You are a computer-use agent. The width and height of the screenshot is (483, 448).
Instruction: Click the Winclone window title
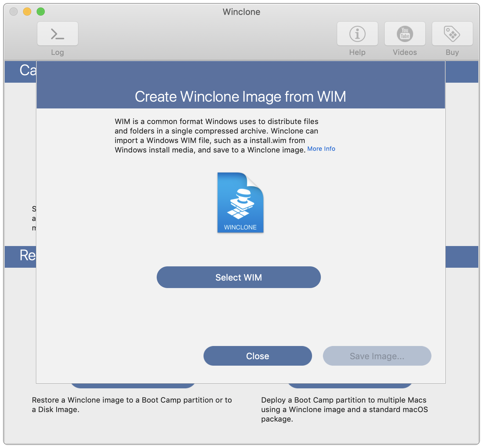pos(241,12)
